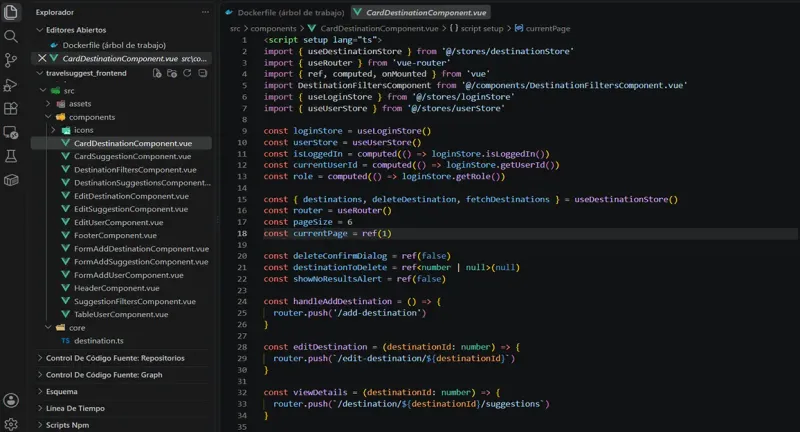
Task: Collapse the src folder
Action: pyautogui.click(x=43, y=90)
